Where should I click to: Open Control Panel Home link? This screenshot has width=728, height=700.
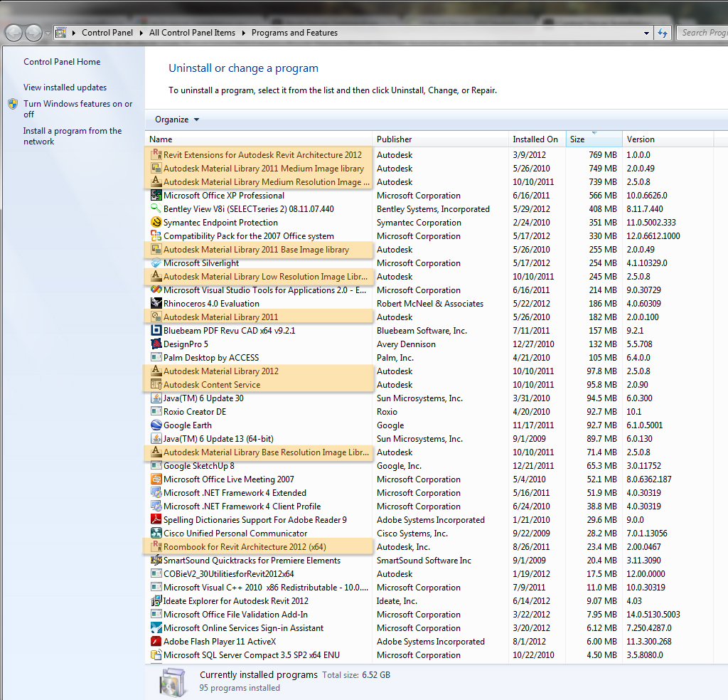(x=62, y=62)
